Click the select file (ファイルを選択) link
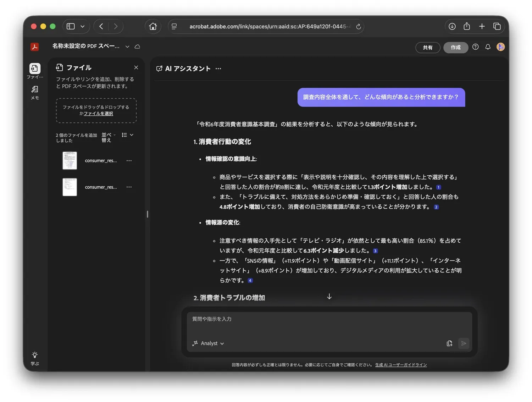The width and height of the screenshot is (532, 402). (x=98, y=114)
